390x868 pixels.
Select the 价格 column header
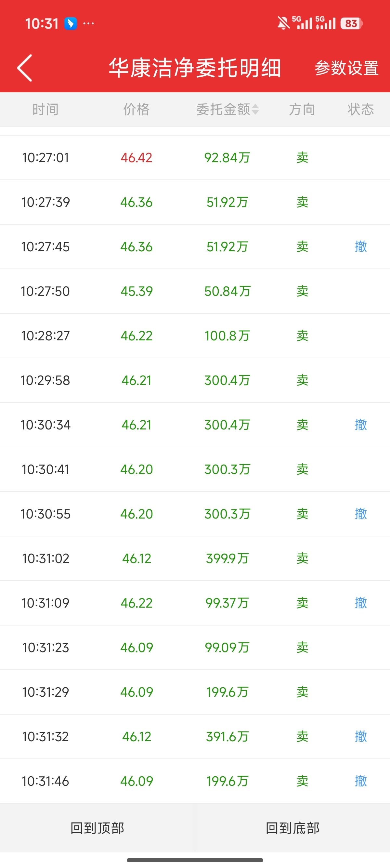point(136,110)
